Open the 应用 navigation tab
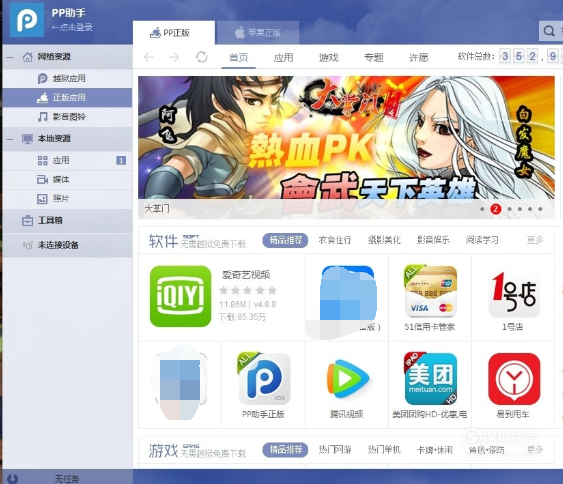This screenshot has height=484, width=563. 284,57
